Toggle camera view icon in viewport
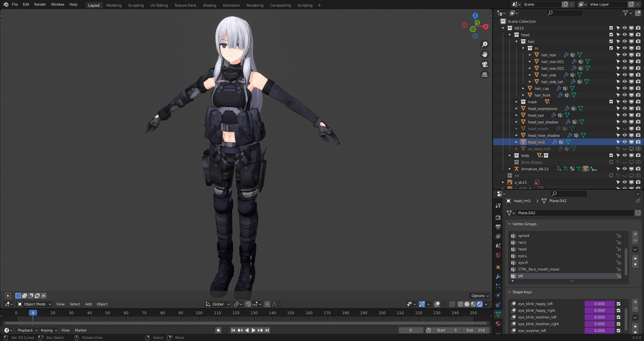This screenshot has height=341, width=644. click(x=484, y=65)
